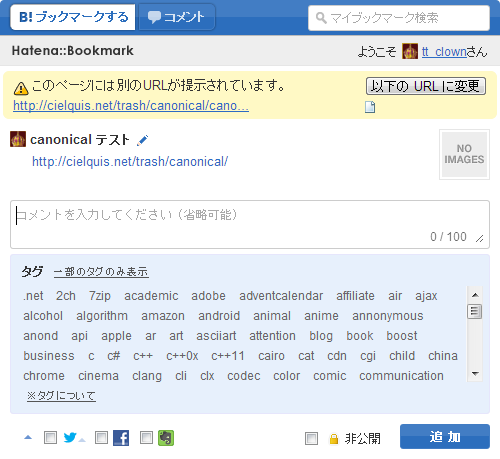Viewport: 500px width, 459px height.
Task: Select the codec tag
Action: tap(244, 376)
